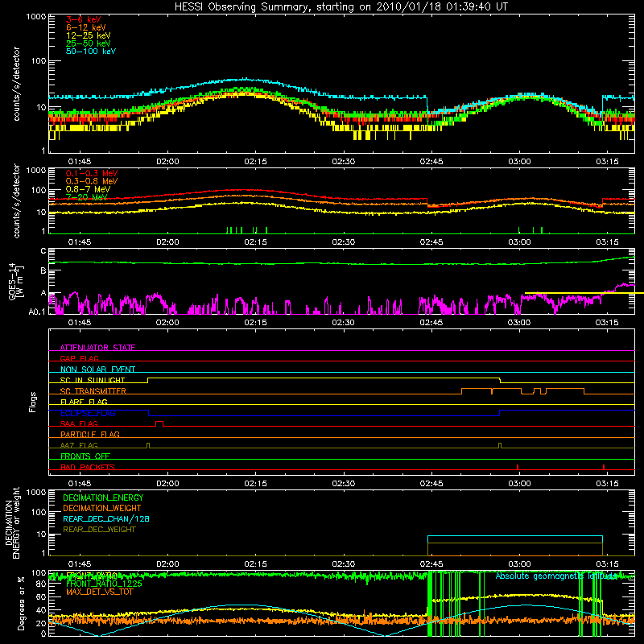The height and width of the screenshot is (644, 644).
Task: Select the MAX_DET_VS_TOT legend label
Action: click(x=100, y=592)
